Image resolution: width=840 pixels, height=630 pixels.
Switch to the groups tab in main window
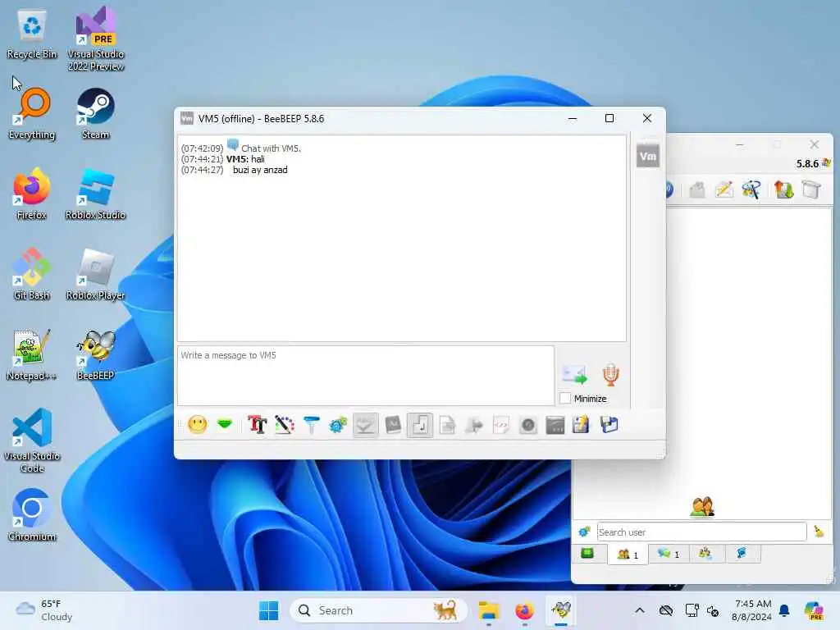705,553
